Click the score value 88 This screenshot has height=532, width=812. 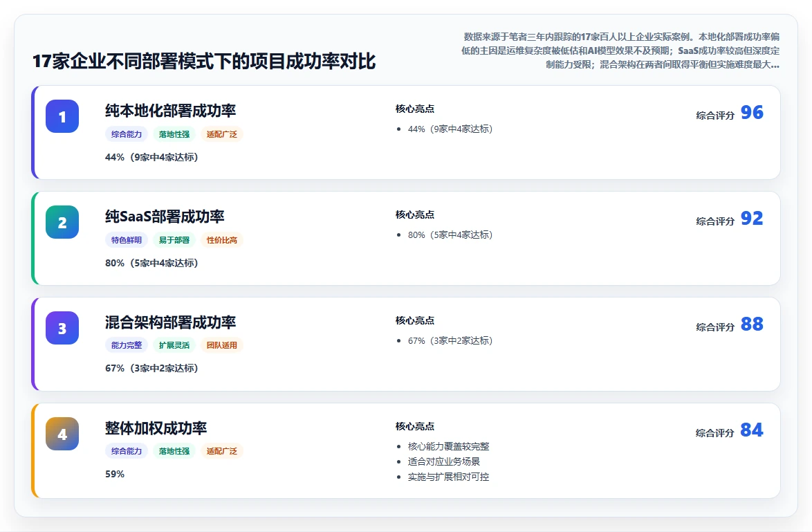(752, 324)
